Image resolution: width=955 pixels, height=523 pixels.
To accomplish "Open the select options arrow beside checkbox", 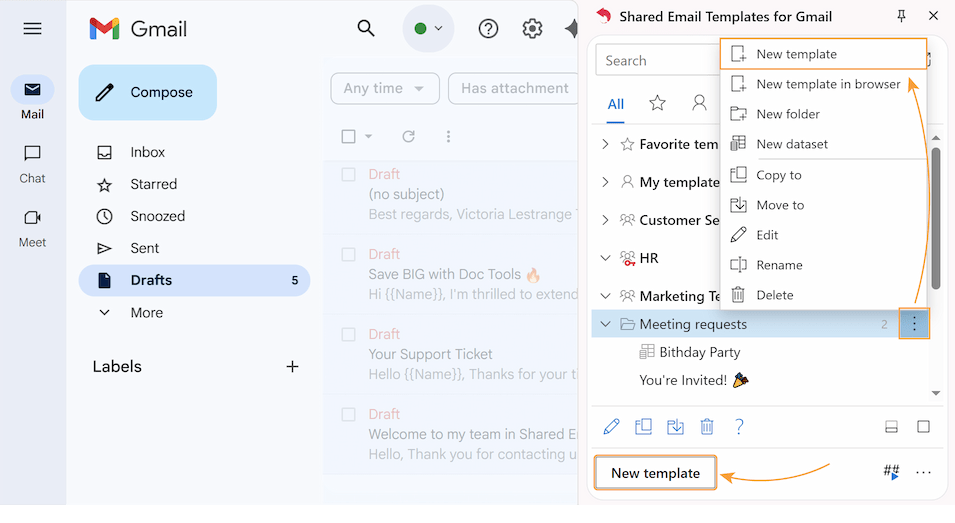I will pos(368,136).
